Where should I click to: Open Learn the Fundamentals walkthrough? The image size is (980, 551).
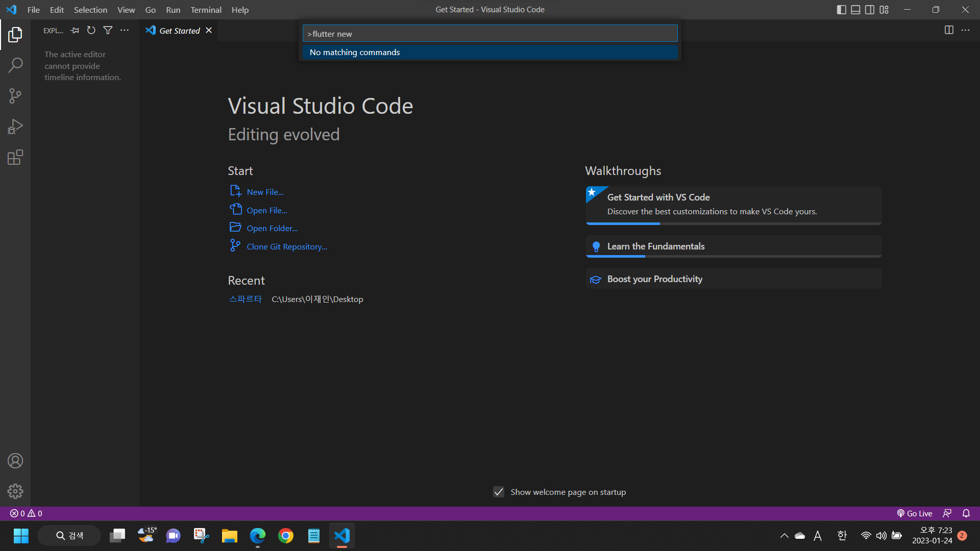point(733,246)
